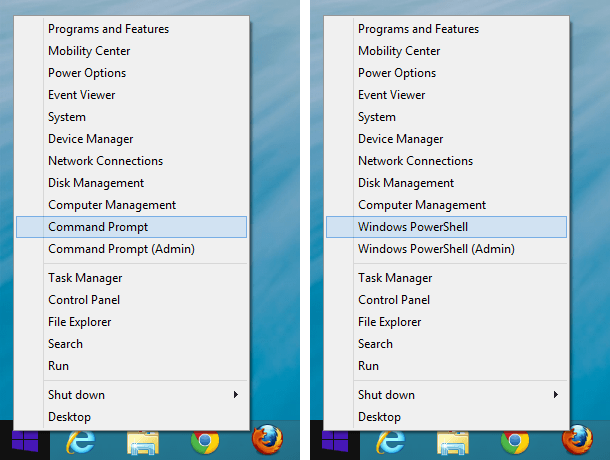
Task: Open Chrome icon below the Command Prompt menu
Action: 205,442
